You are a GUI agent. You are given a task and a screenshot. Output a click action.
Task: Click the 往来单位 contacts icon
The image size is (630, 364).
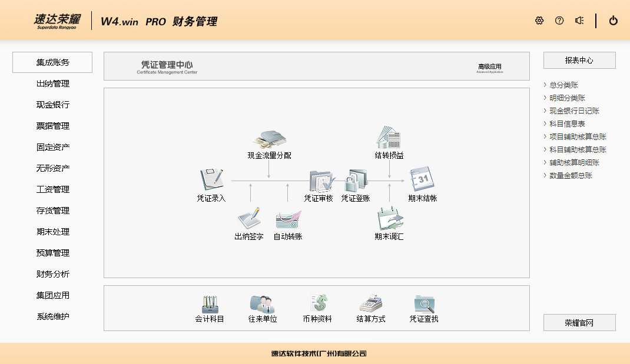point(262,304)
